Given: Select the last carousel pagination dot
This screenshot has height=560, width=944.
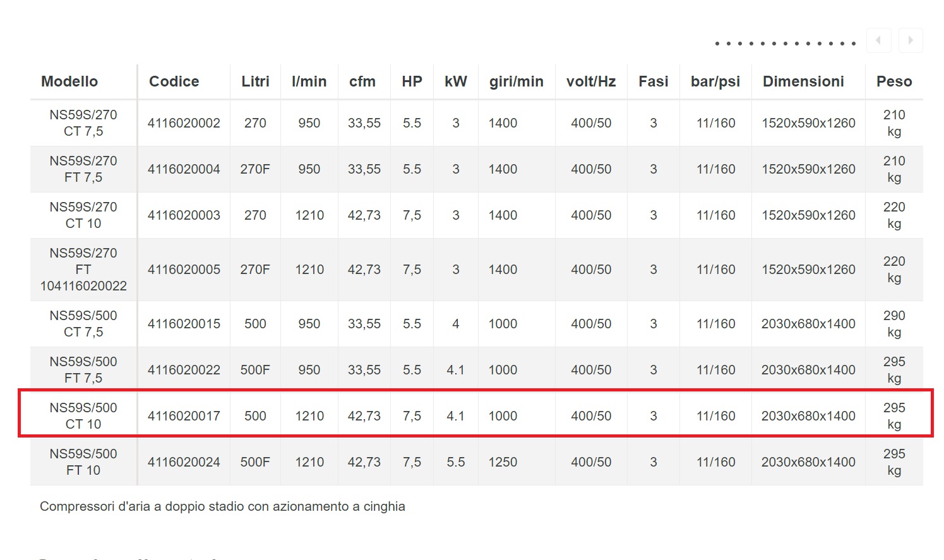Looking at the screenshot, I should [x=854, y=44].
